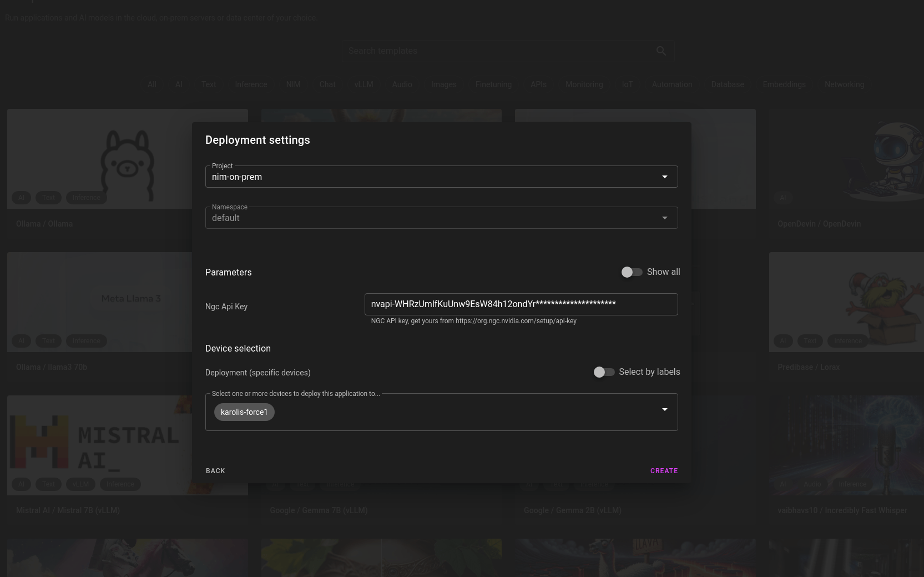
Task: Click the vLLM tag on the Mistral card
Action: point(80,484)
